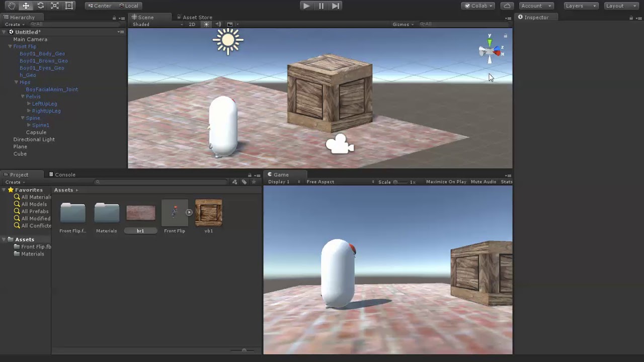Click the favorites star icon in Project toolbar
The width and height of the screenshot is (644, 362).
[254, 182]
